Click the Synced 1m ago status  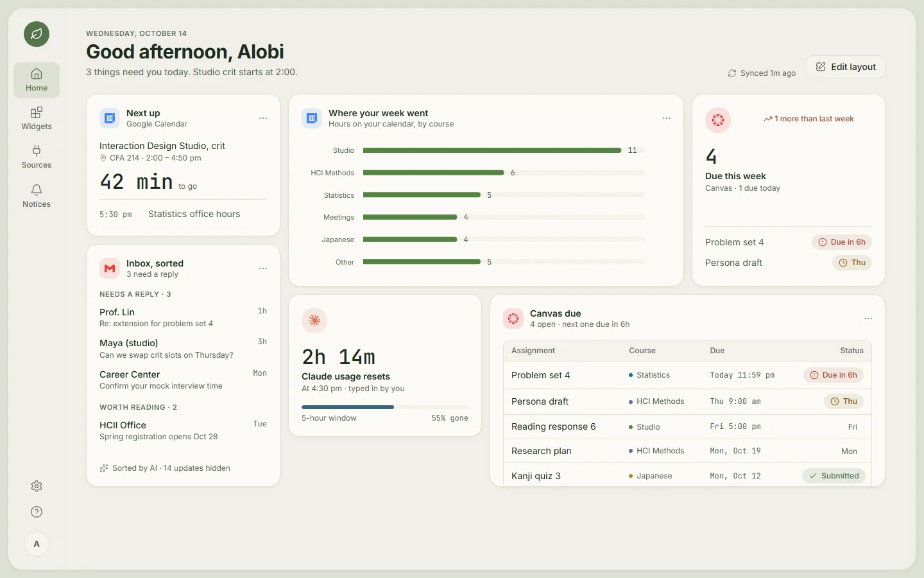pos(762,73)
